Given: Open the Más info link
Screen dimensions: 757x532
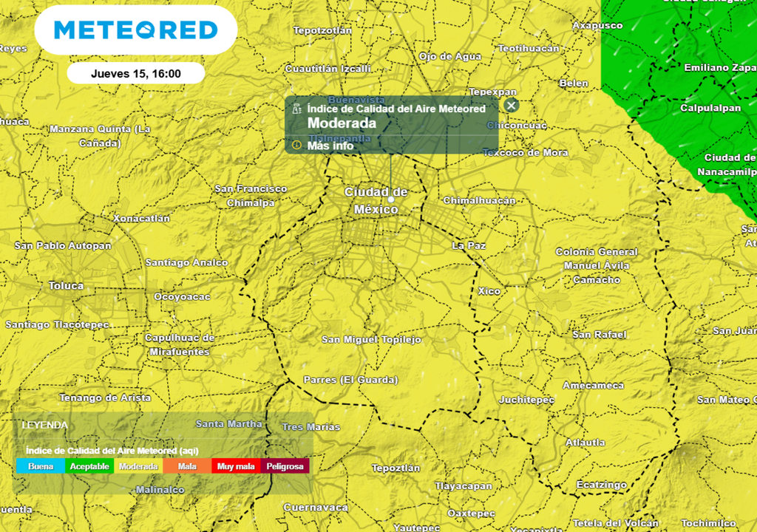Looking at the screenshot, I should click(x=330, y=146).
